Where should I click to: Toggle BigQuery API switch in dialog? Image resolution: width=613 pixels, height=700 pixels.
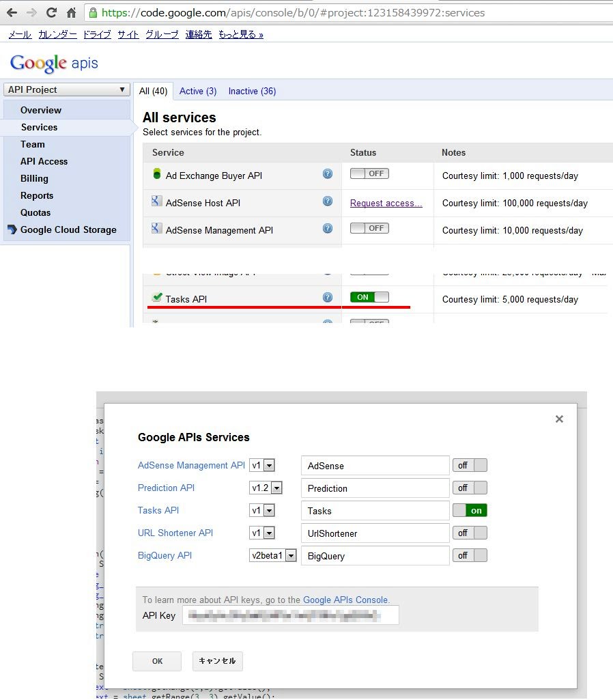point(470,556)
